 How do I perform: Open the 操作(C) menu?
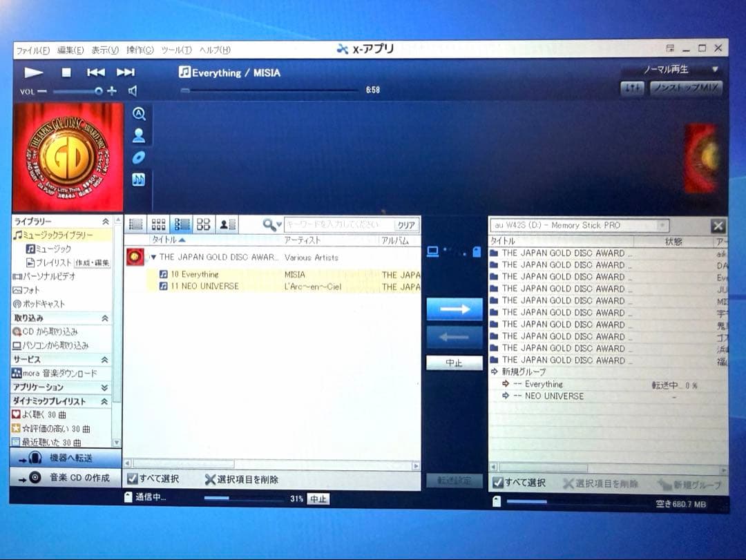click(140, 50)
